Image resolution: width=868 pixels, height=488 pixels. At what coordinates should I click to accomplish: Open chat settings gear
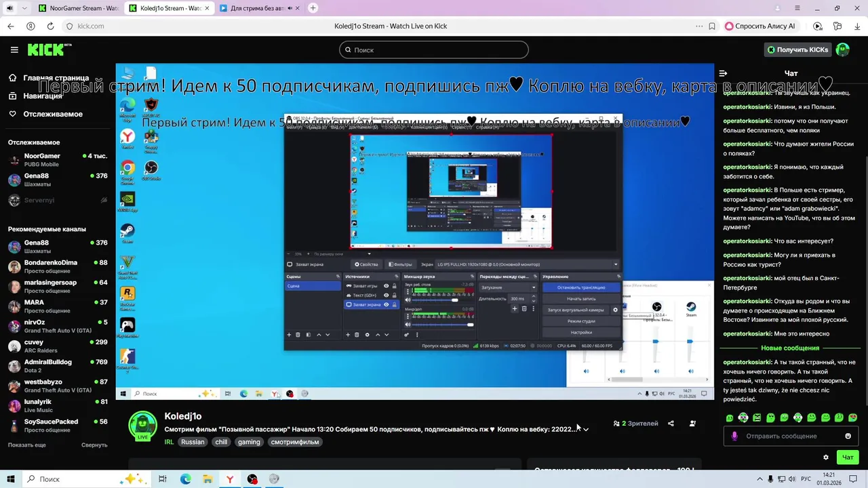825,457
